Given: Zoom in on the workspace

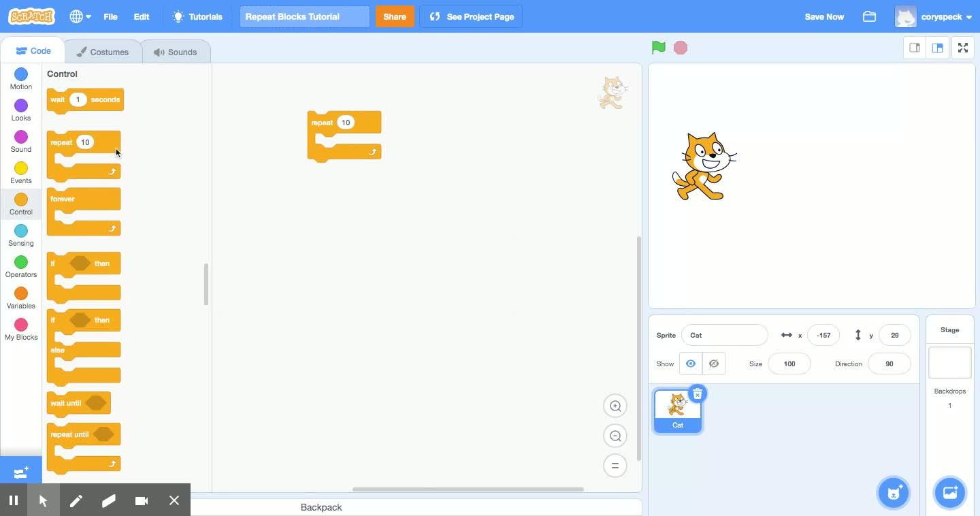Looking at the screenshot, I should (615, 406).
